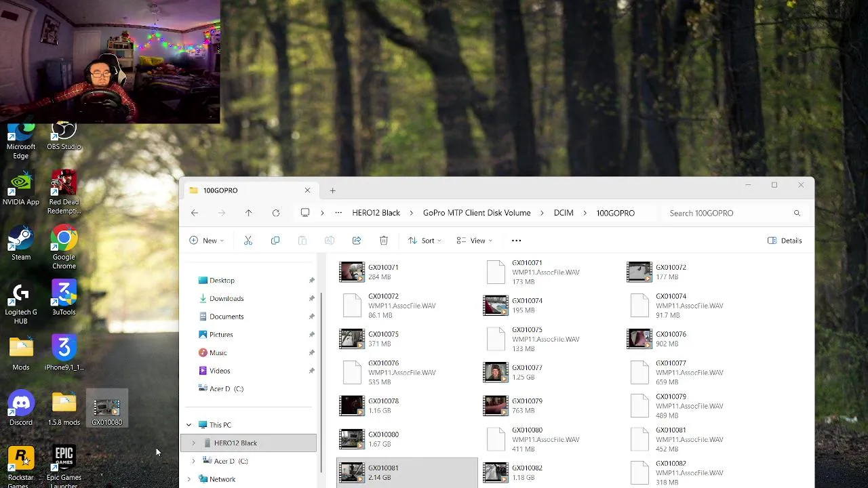The height and width of the screenshot is (488, 868).
Task: Open Discord desktop shortcut
Action: 21,409
